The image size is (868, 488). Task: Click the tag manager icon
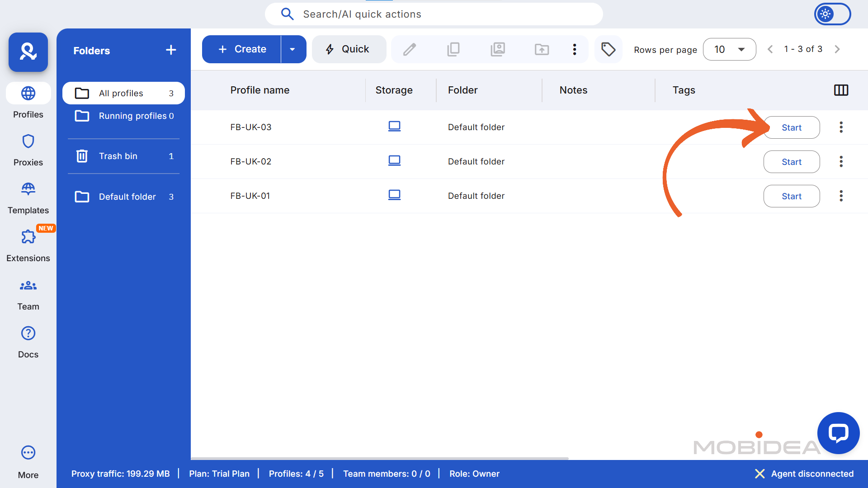point(608,49)
